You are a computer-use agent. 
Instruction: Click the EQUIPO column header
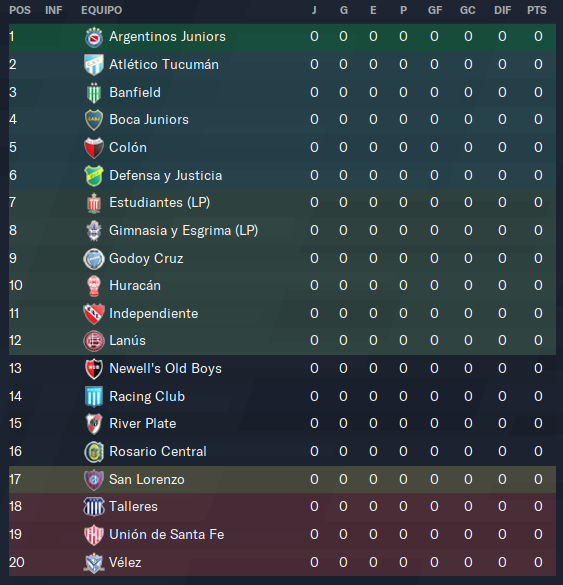[x=101, y=10]
